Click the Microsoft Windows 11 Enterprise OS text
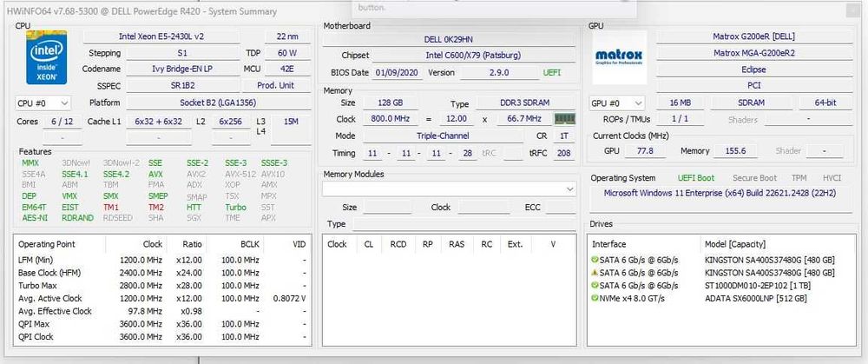This screenshot has height=364, width=868. [x=720, y=194]
